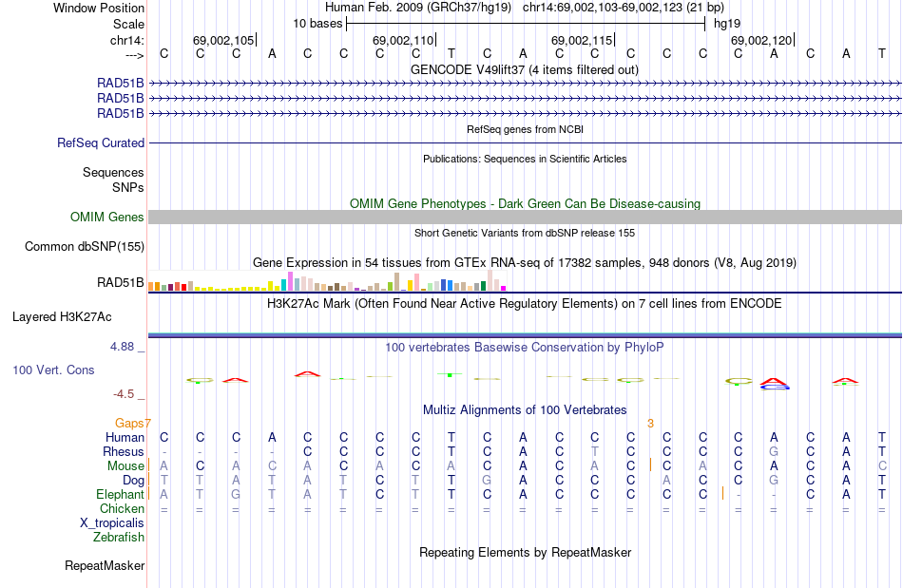903x588 pixels.
Task: Click the large red A with blue mark in PhyloP
Action: click(774, 384)
